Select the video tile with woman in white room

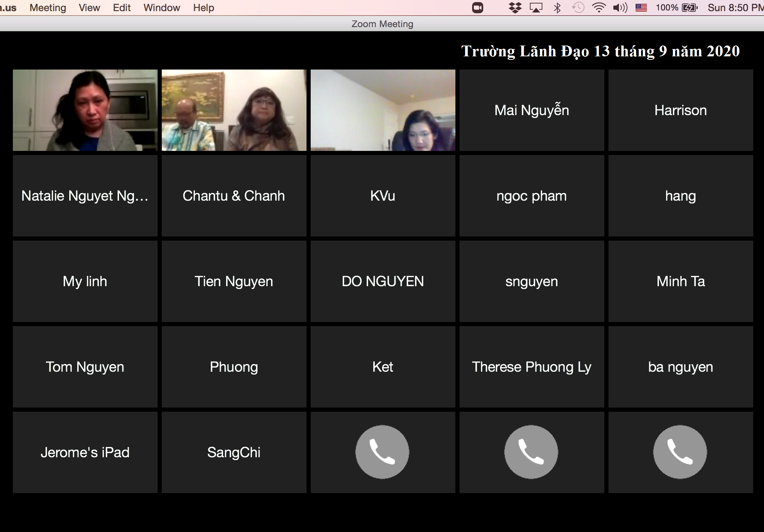point(383,110)
